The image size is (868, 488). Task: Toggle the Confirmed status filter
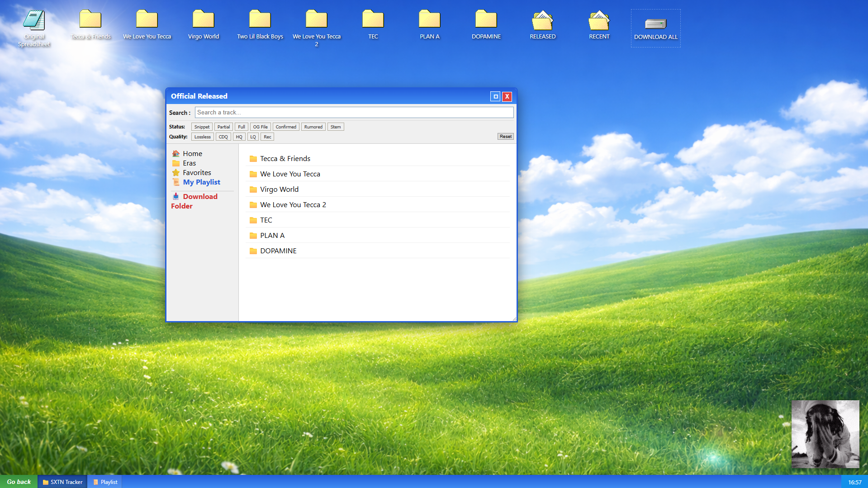coord(286,127)
